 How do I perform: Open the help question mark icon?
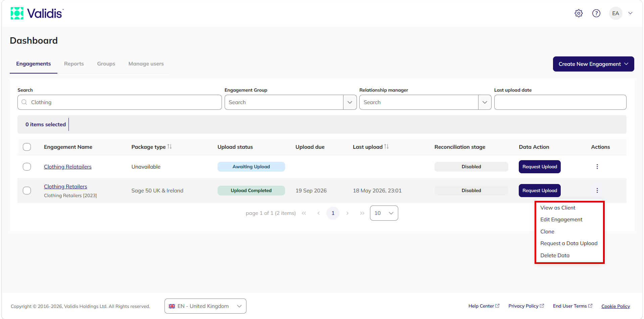596,13
